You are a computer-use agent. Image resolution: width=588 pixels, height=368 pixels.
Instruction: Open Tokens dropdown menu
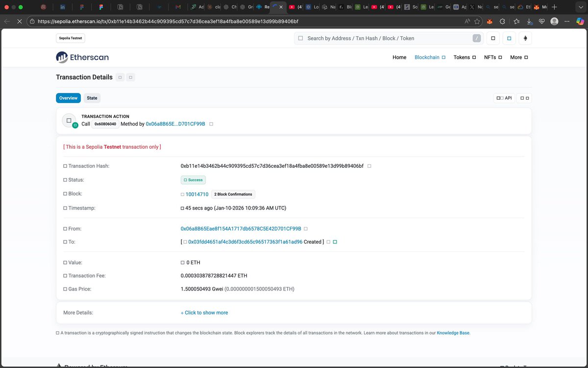[x=465, y=57]
